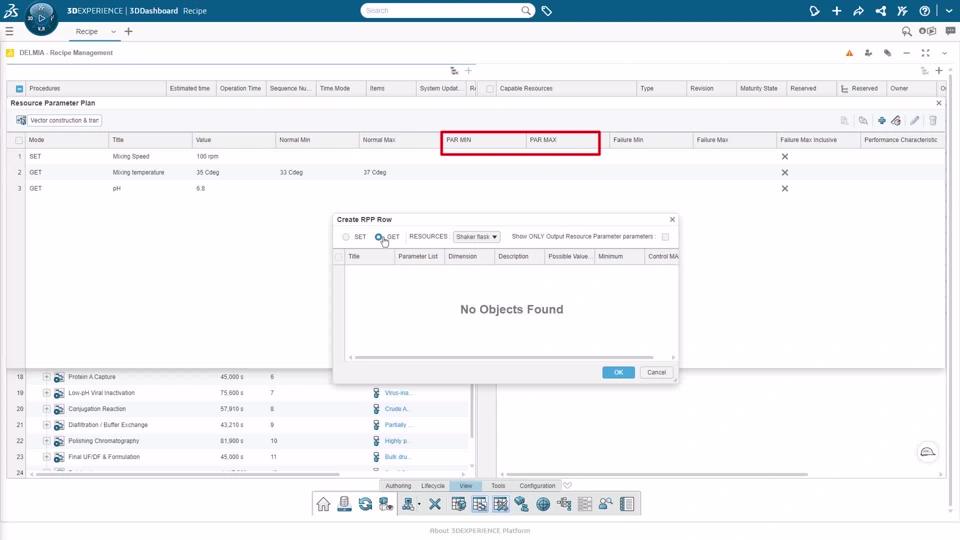Viewport: 960px width, 540px height.
Task: Select the SET radio button
Action: [x=346, y=237]
